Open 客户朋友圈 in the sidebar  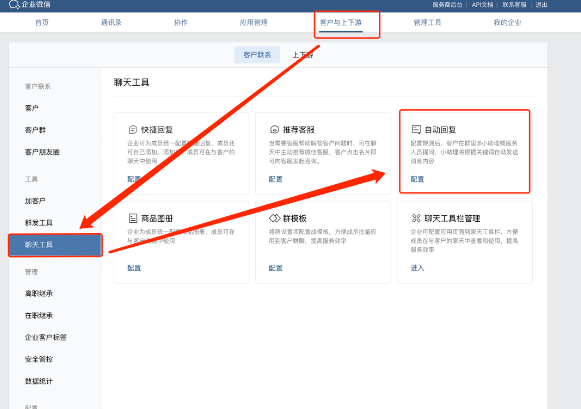[x=42, y=152]
